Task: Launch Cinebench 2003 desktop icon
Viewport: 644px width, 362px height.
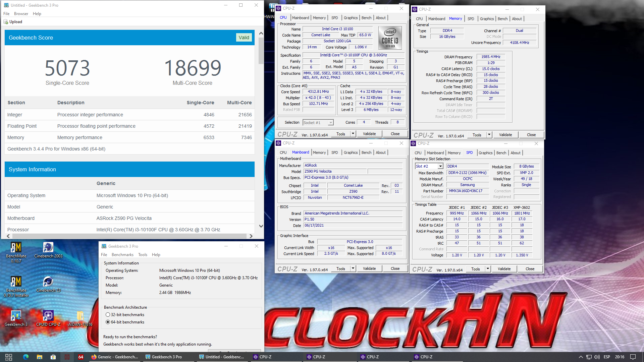Action: (x=48, y=250)
